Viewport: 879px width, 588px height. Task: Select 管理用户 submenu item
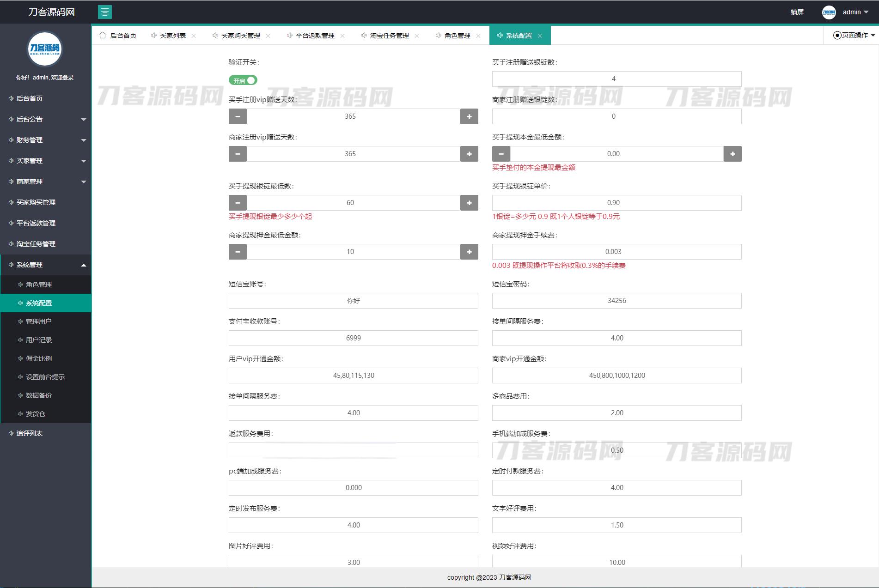[x=46, y=321]
